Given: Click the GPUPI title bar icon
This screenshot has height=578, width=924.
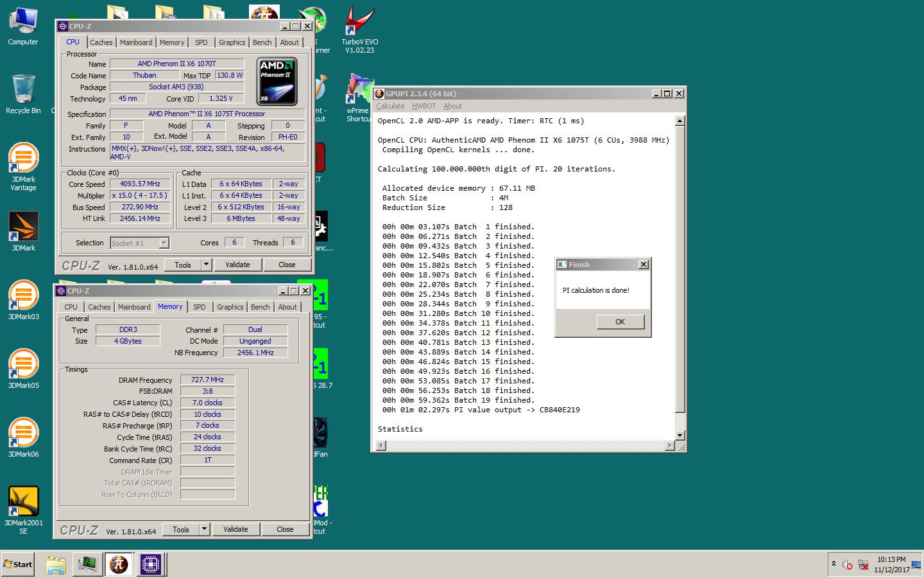Looking at the screenshot, I should (379, 94).
